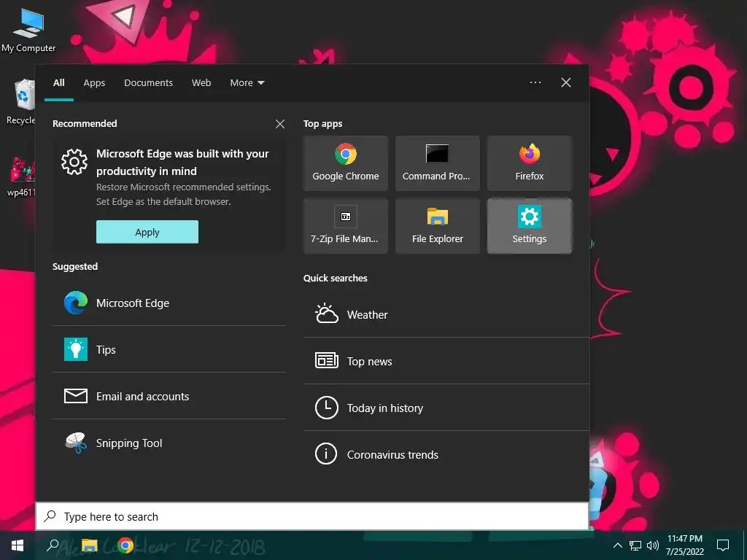The image size is (747, 560).
Task: Open File Explorer from the taskbar
Action: click(x=89, y=545)
